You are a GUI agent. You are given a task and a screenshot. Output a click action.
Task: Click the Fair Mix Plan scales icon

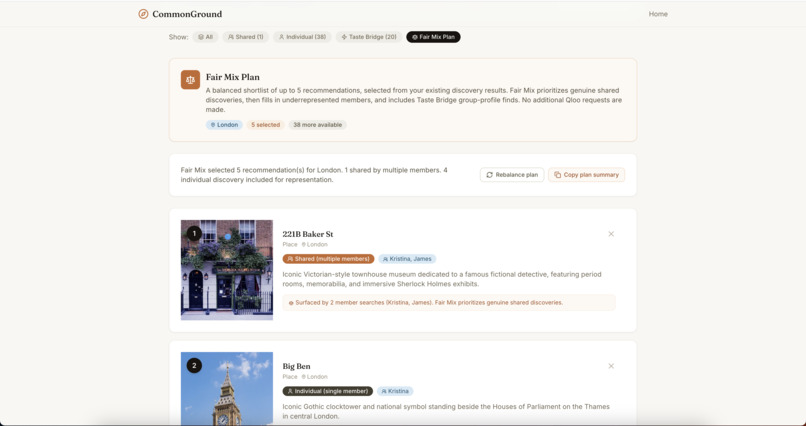190,80
